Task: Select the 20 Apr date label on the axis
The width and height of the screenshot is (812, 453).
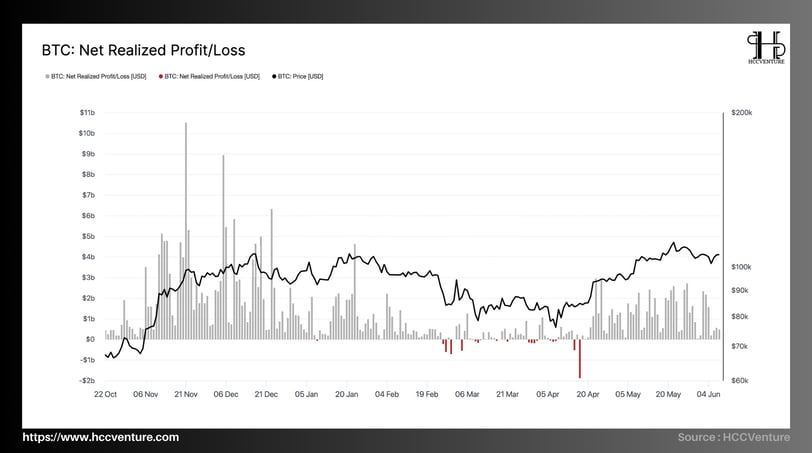Action: (588, 394)
